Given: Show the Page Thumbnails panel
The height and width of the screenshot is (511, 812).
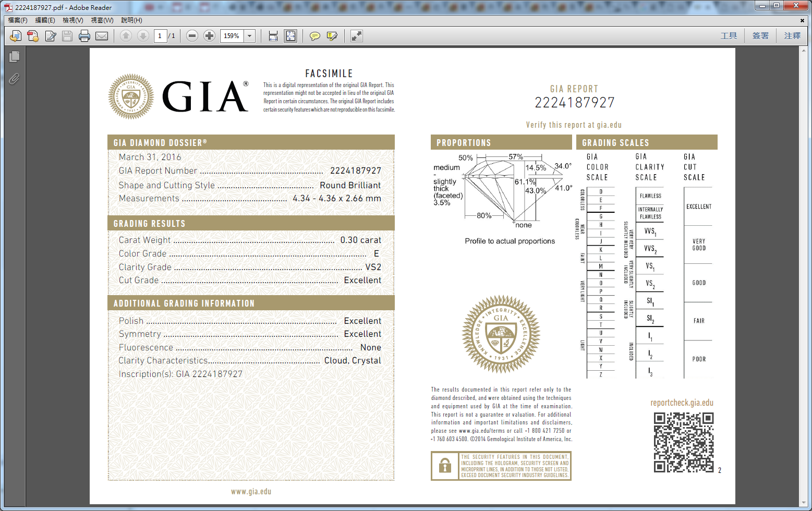Looking at the screenshot, I should click(x=14, y=56).
